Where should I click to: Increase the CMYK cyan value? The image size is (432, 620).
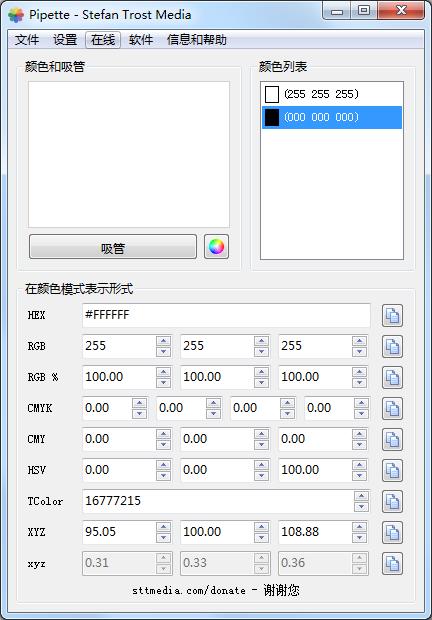pyautogui.click(x=139, y=403)
